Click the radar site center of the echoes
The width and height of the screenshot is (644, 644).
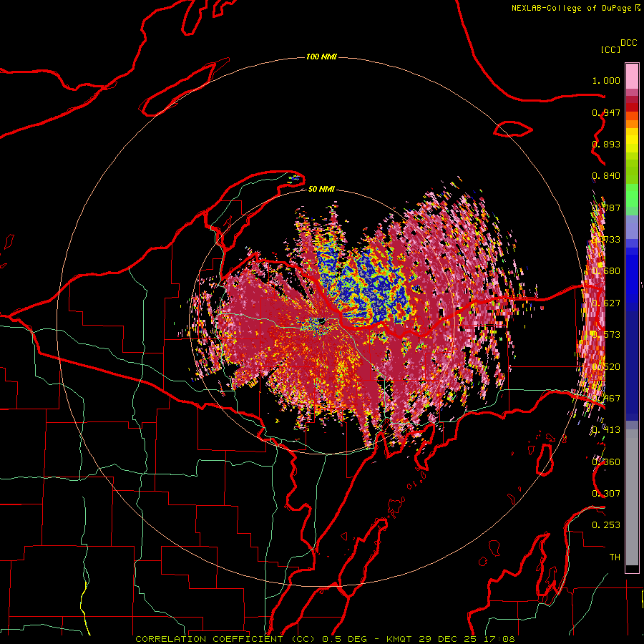pos(321,321)
